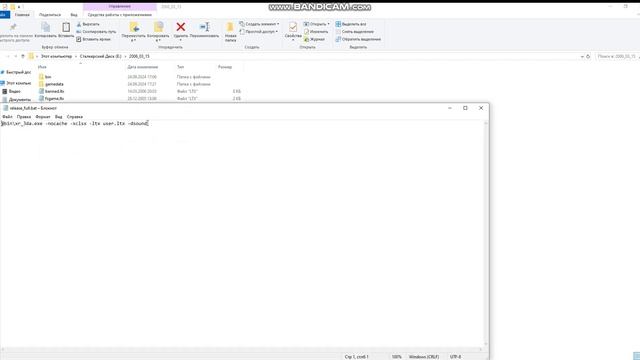Open the Файл tab in Explorer ribbon
Image resolution: width=640 pixels, height=360 pixels.
(4, 15)
